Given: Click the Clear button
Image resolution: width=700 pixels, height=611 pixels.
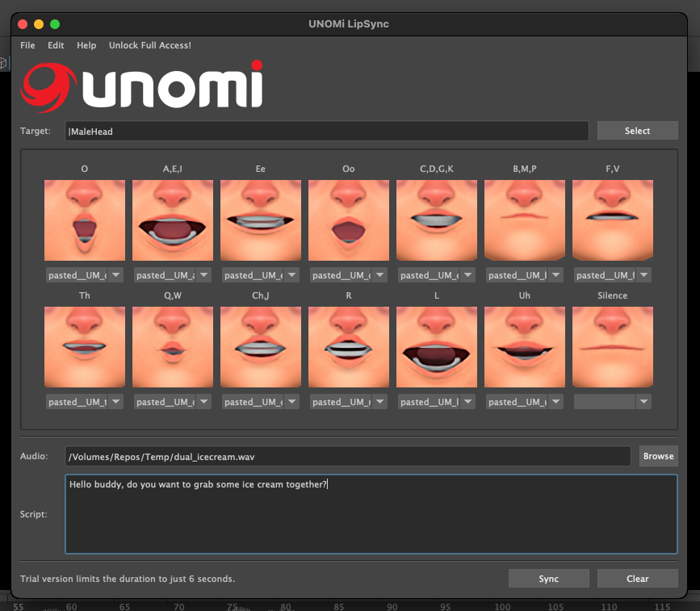Looking at the screenshot, I should click(x=637, y=579).
